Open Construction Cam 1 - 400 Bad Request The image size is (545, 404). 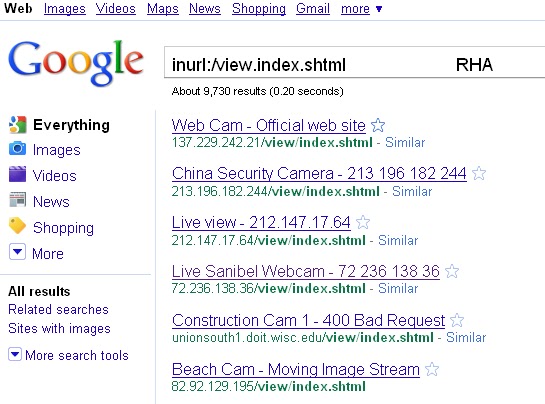(x=308, y=321)
